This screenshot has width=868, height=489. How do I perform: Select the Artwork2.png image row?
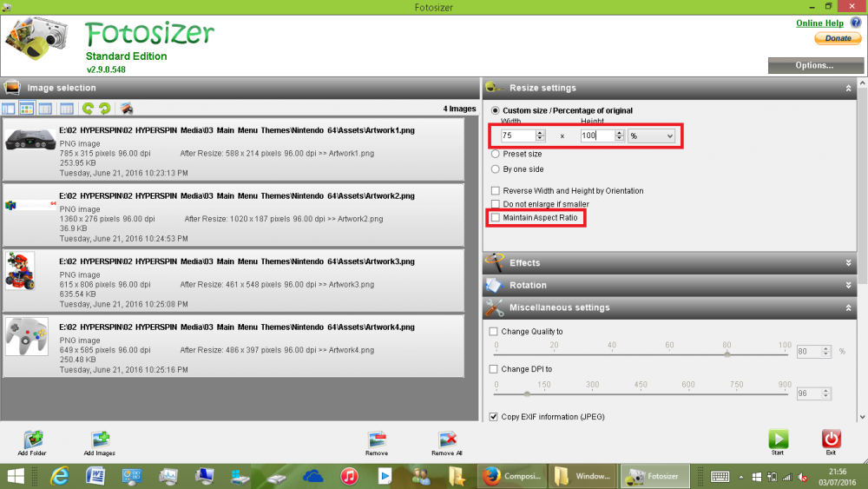pos(233,215)
